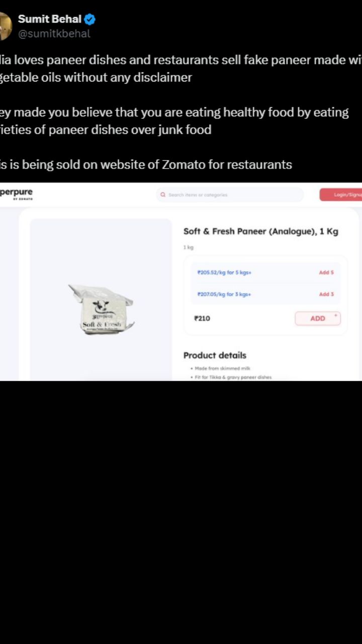
Task: Click the red search magnifier icon
Action: coord(163,195)
